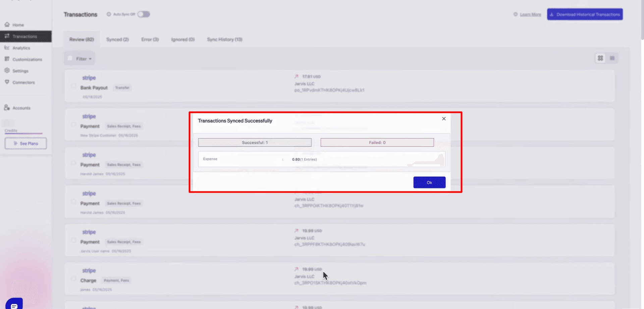
Task: Toggle the Auto Sync switch
Action: [x=144, y=14]
